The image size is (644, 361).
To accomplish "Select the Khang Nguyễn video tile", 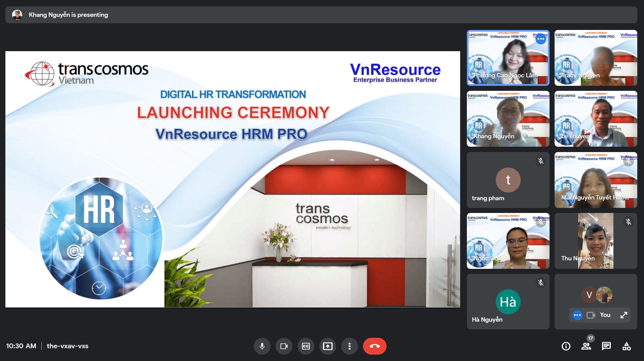I will pyautogui.click(x=508, y=119).
